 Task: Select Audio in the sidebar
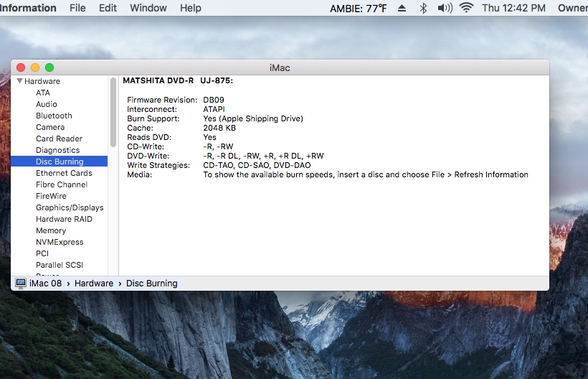47,104
